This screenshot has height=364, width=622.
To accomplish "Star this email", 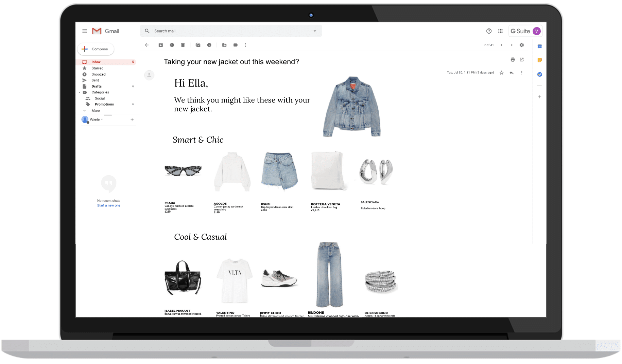I will click(501, 73).
